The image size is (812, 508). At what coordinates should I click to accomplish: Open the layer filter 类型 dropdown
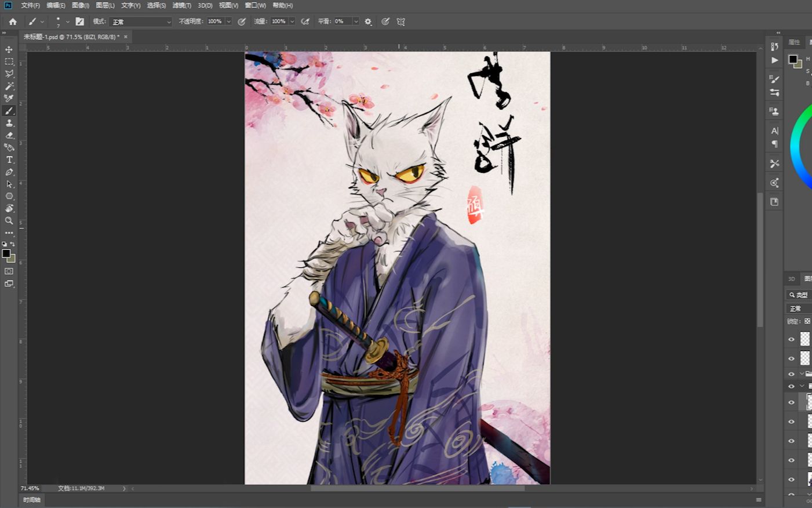799,295
